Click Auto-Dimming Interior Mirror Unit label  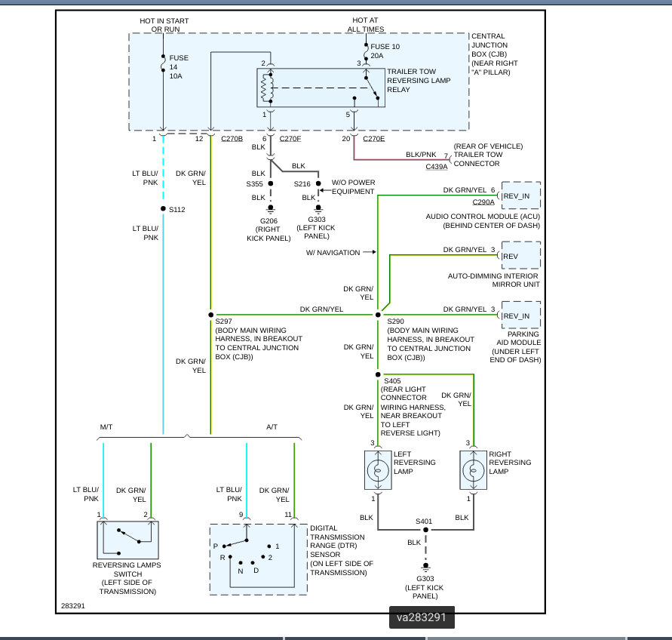[x=494, y=280]
